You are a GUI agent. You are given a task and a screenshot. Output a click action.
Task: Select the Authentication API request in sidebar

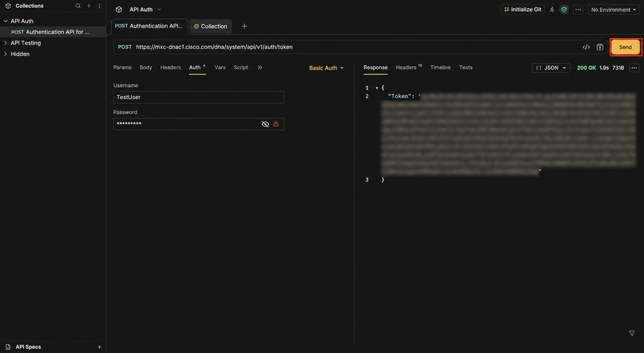[53, 32]
